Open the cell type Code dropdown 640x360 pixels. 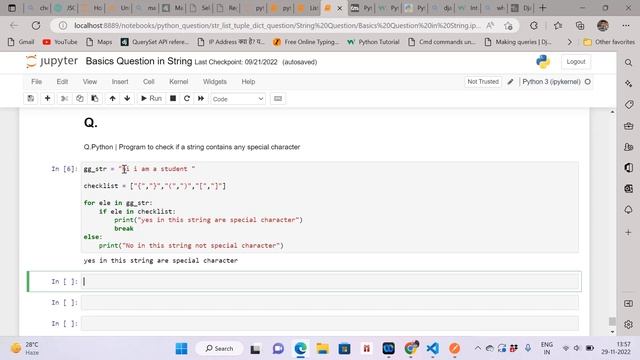[238, 99]
